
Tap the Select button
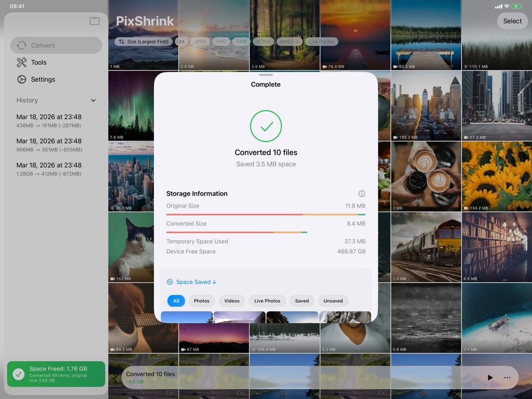(x=513, y=21)
